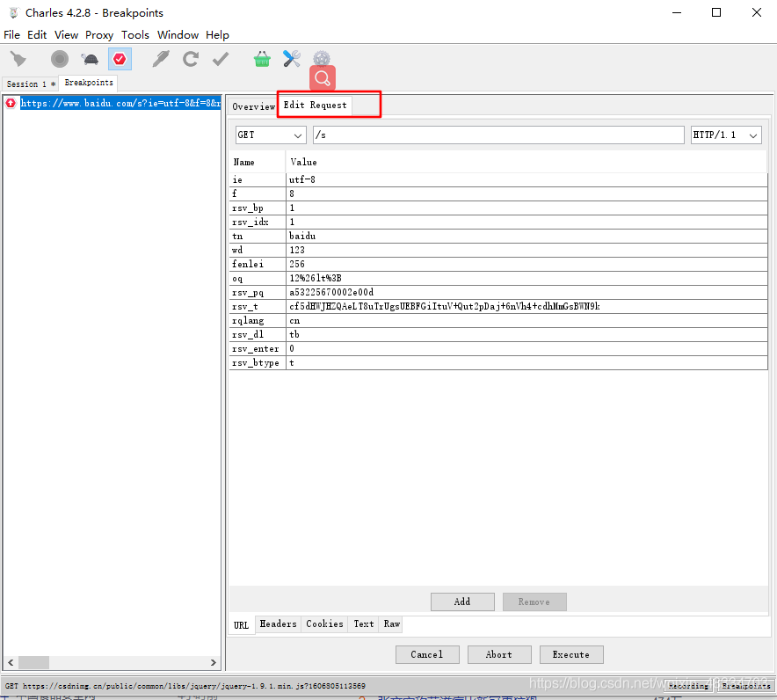Click the Abort button

click(x=499, y=654)
